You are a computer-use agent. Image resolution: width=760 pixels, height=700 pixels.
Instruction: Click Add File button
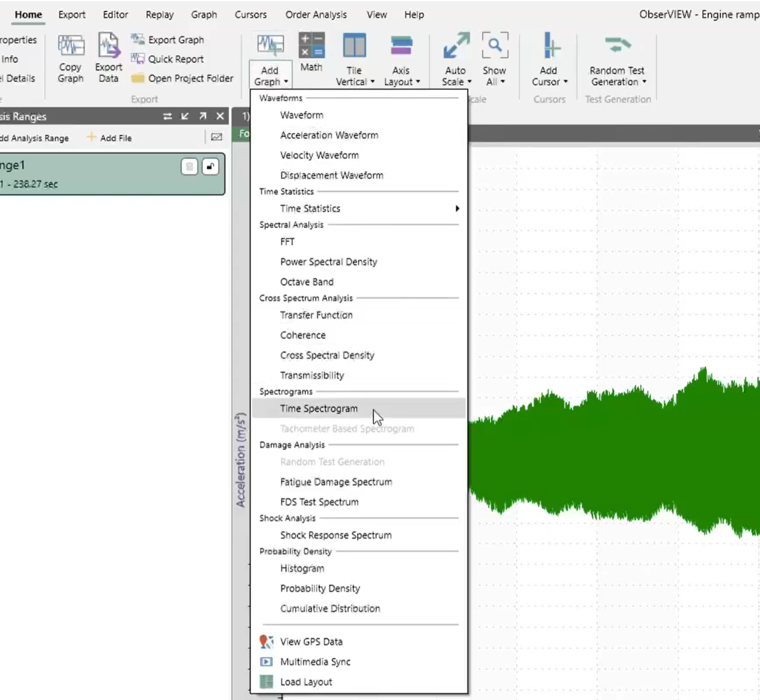[109, 138]
